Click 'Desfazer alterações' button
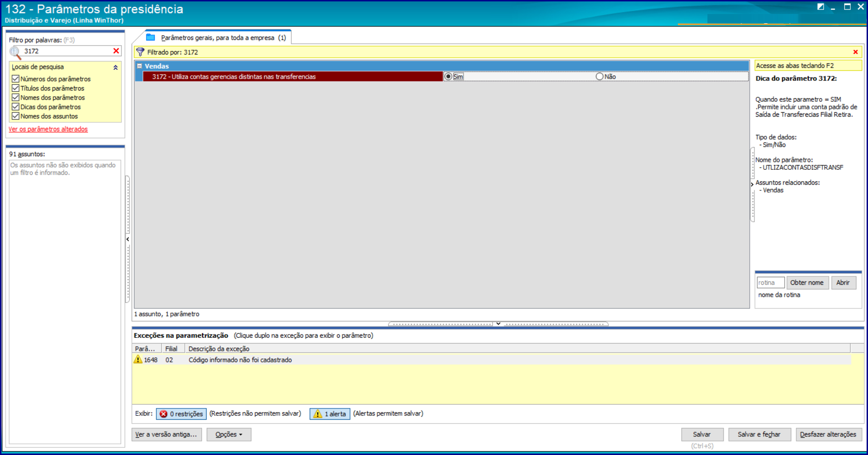Screen dimensions: 868x455 (x=828, y=435)
